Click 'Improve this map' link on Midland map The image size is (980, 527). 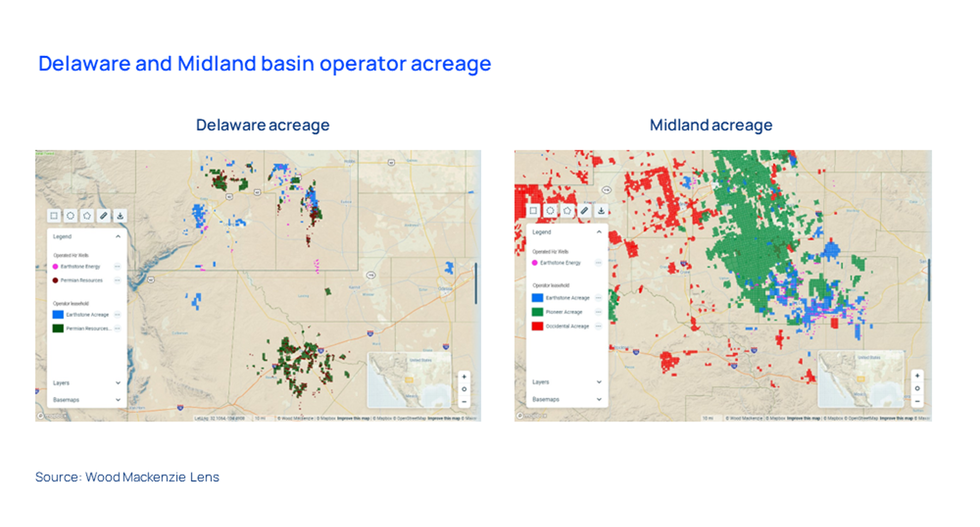click(803, 418)
